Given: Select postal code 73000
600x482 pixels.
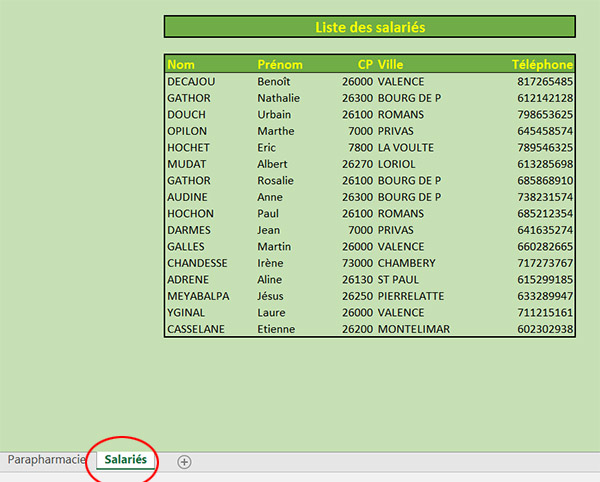Looking at the screenshot, I should [357, 263].
